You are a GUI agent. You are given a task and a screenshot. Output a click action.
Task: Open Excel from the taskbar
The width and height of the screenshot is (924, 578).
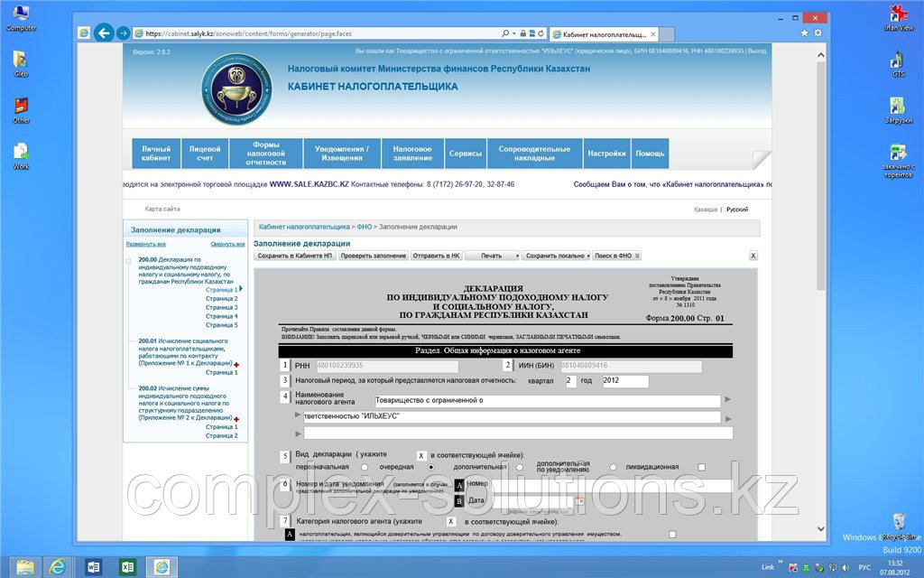127,567
